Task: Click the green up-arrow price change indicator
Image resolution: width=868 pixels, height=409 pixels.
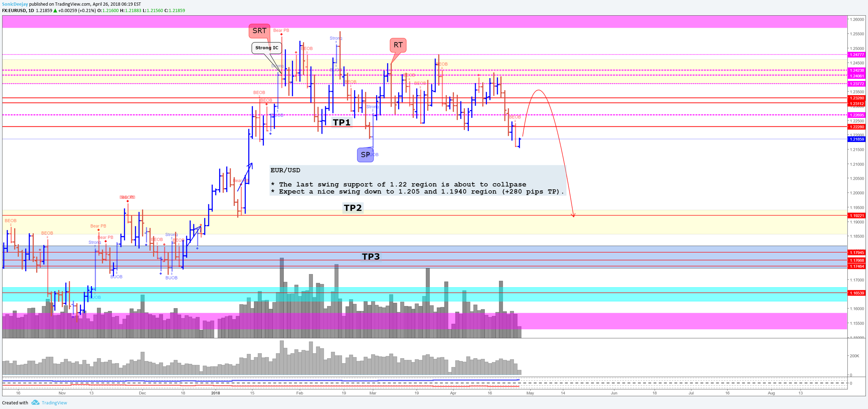Action: click(x=55, y=11)
